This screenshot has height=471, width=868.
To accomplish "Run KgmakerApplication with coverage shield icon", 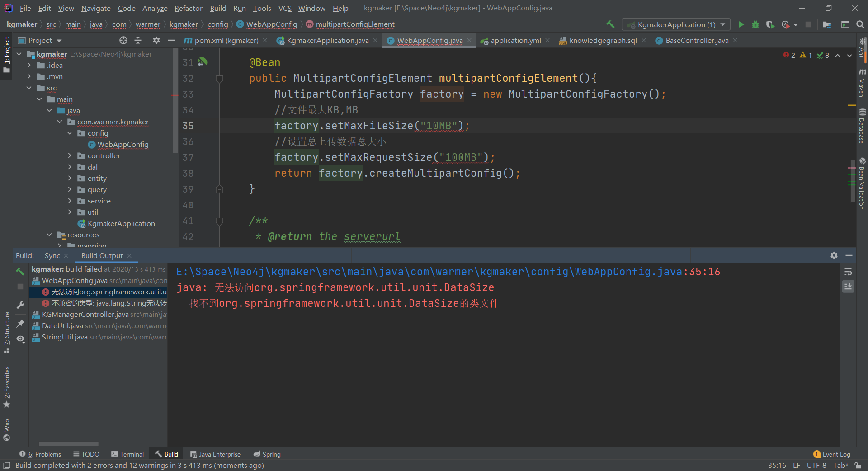I will 770,24.
